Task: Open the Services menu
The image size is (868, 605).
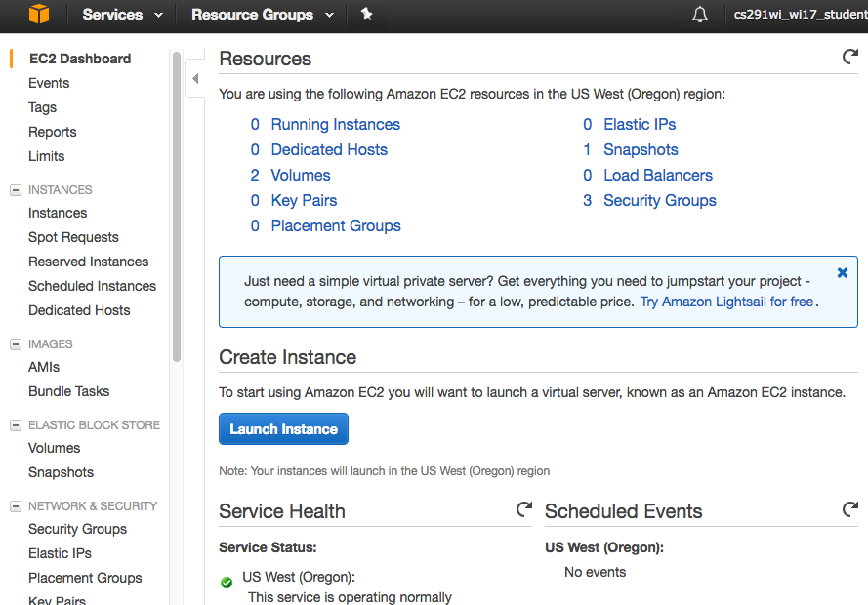Action: [x=112, y=16]
